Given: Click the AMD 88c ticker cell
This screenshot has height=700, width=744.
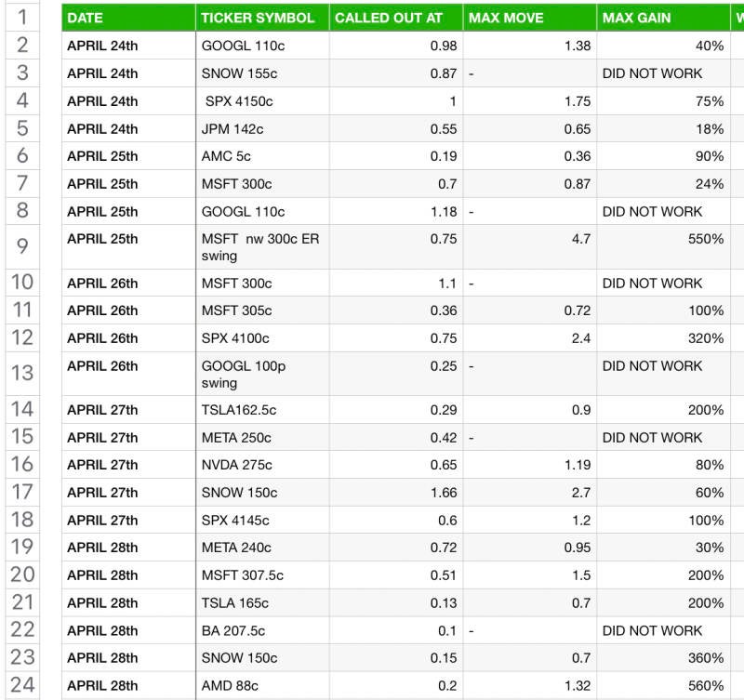Looking at the screenshot, I should point(262,685).
